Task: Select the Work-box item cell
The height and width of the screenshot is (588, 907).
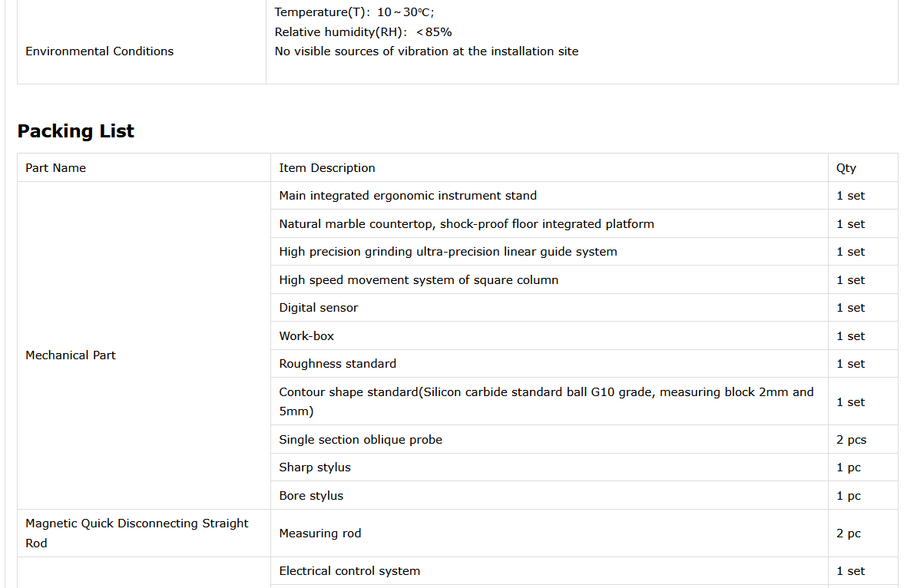Action: tap(306, 336)
